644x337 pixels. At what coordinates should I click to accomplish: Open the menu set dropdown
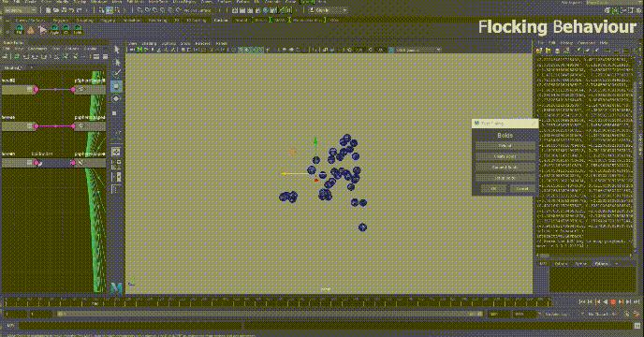pos(20,10)
